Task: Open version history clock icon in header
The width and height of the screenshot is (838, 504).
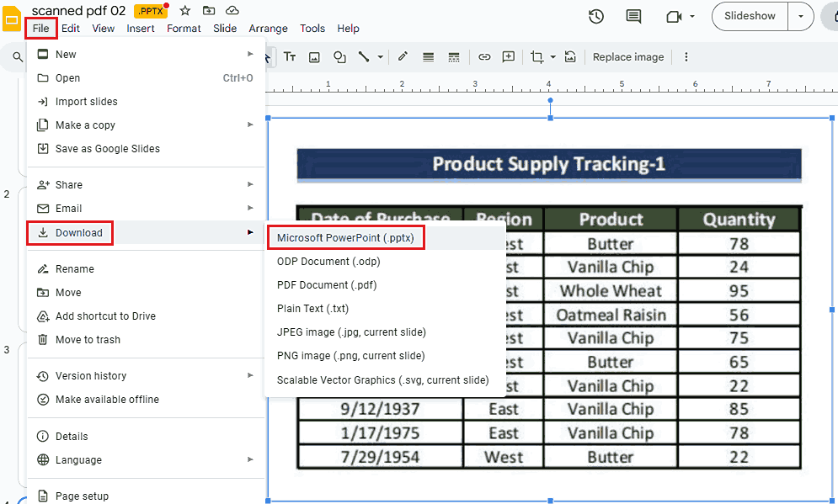Action: pos(596,17)
